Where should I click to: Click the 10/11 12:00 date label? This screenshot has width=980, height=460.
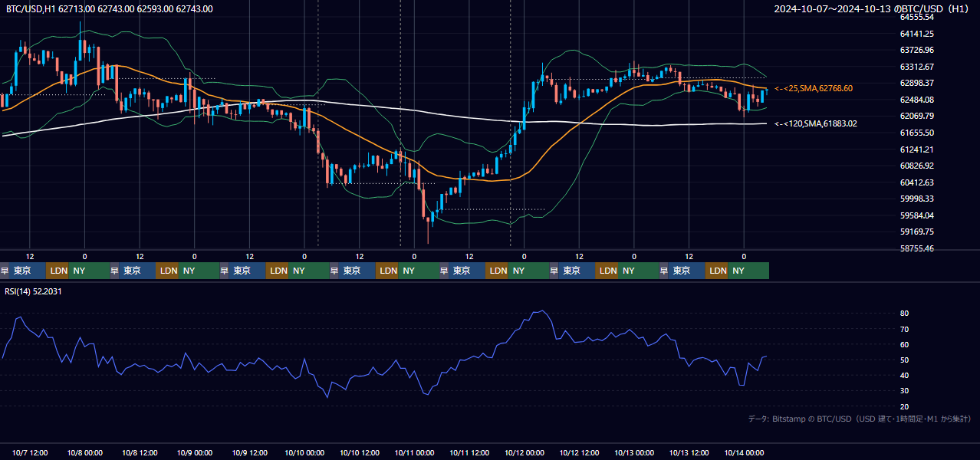tap(469, 452)
